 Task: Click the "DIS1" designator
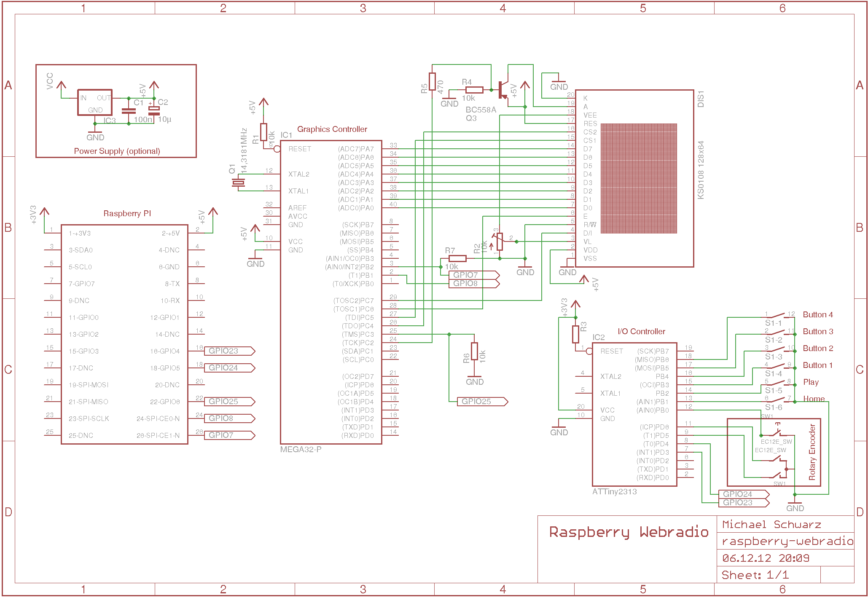701,99
